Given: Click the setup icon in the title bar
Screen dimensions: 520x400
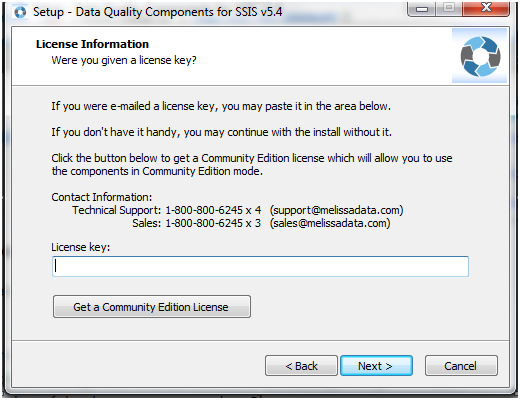Looking at the screenshot, I should tap(20, 12).
